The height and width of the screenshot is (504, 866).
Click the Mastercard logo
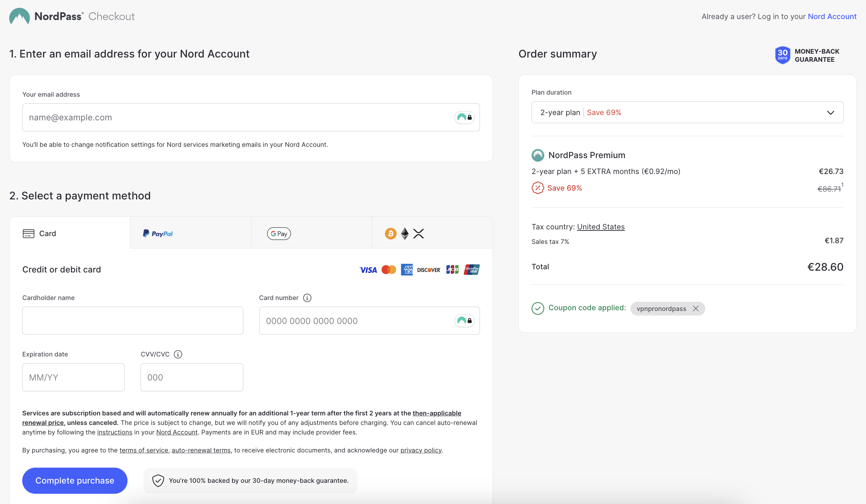click(389, 270)
